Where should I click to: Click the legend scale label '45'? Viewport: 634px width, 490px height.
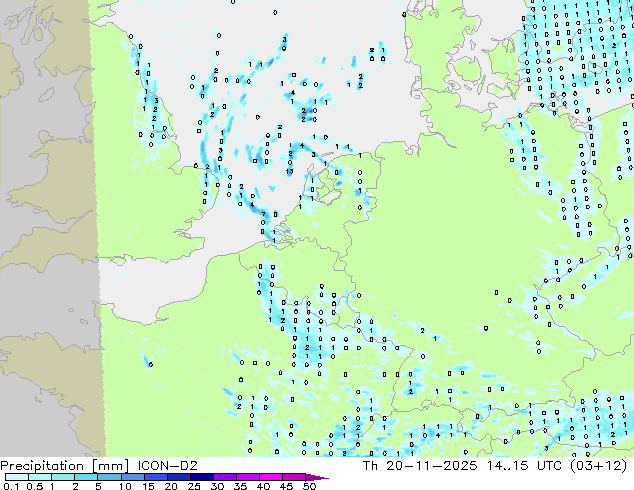(286, 486)
